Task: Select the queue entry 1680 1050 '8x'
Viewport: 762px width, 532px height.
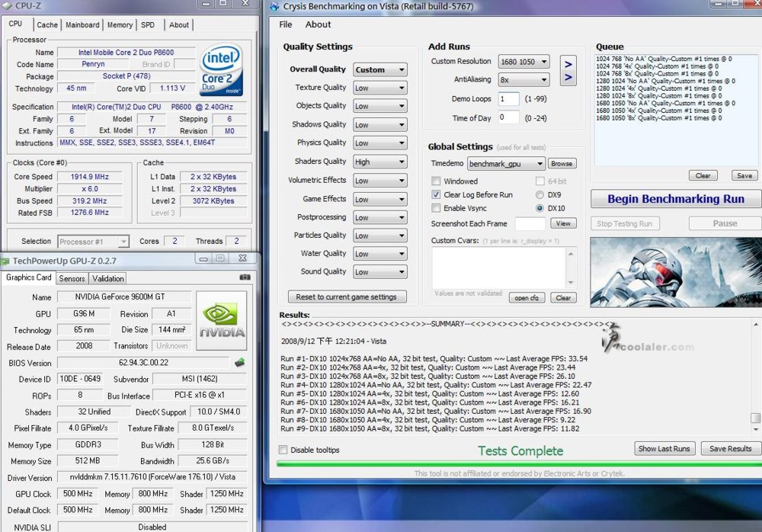Action: click(x=658, y=118)
